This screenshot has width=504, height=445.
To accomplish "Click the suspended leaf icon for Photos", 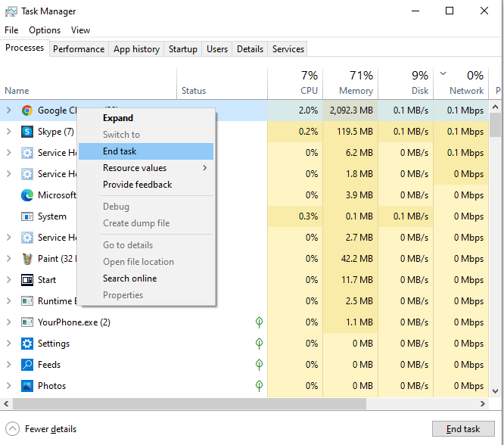I will (x=259, y=386).
